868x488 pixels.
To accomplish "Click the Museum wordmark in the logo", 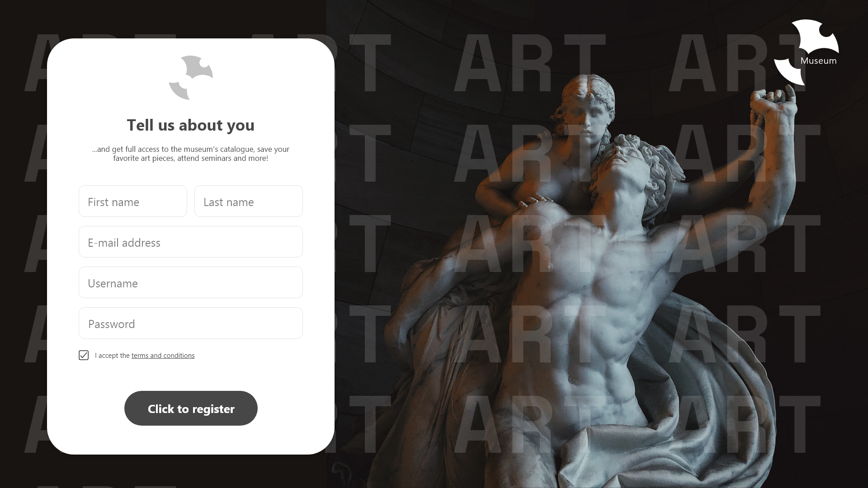I will [818, 61].
